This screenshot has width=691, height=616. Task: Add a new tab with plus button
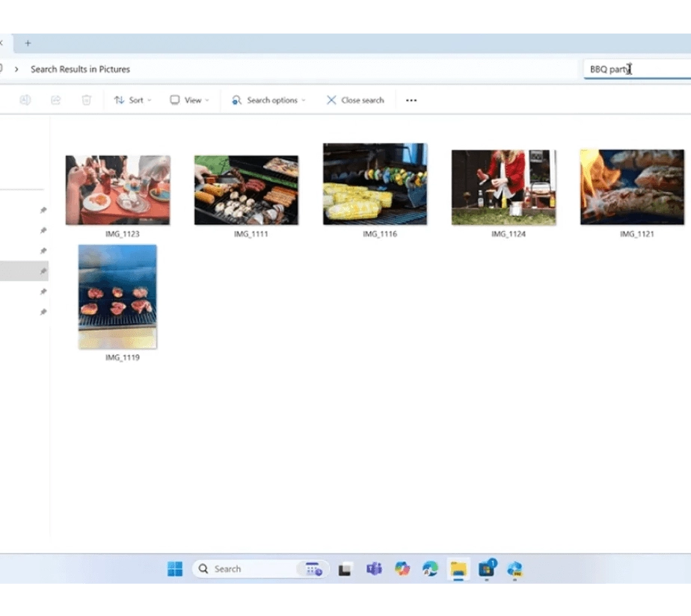click(28, 43)
